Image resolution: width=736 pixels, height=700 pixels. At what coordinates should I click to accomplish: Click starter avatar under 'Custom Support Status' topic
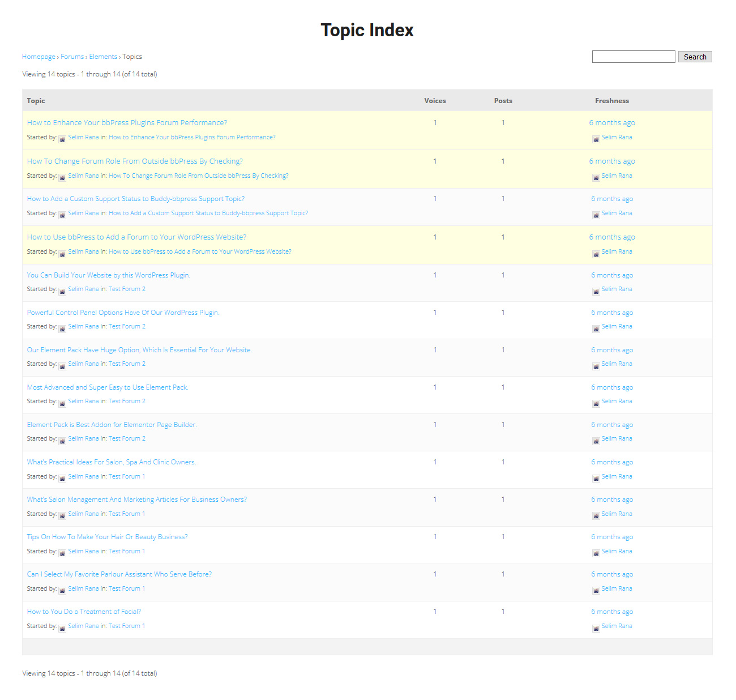62,215
